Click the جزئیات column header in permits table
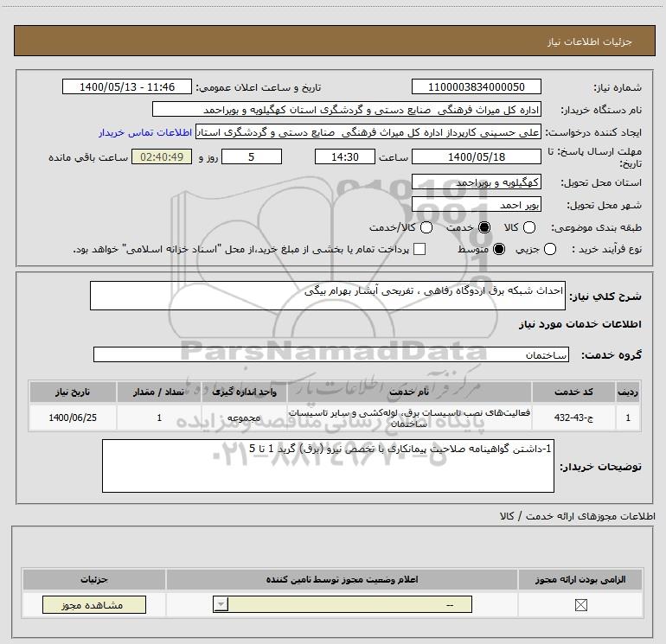This screenshot has width=666, height=644. coord(94,579)
